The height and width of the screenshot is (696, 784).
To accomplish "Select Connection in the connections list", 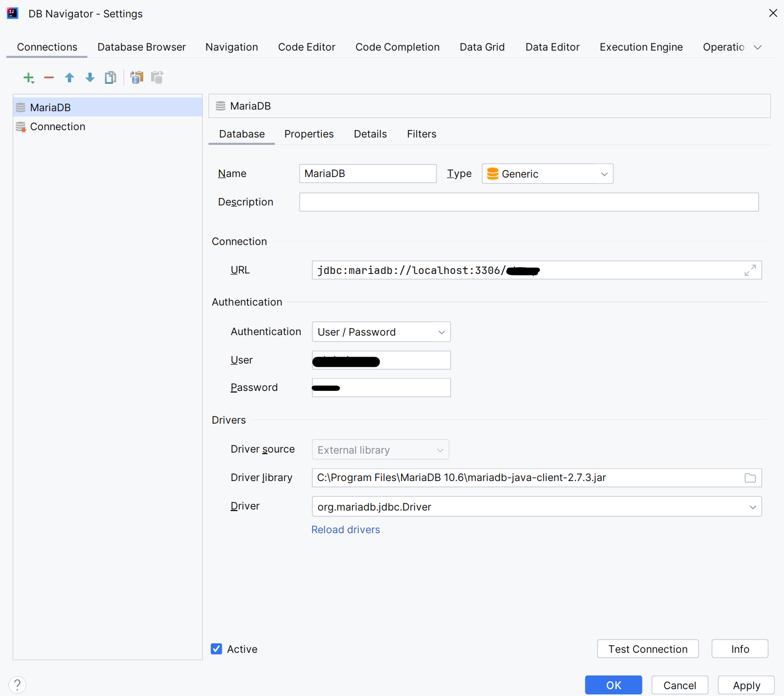I will click(x=107, y=126).
